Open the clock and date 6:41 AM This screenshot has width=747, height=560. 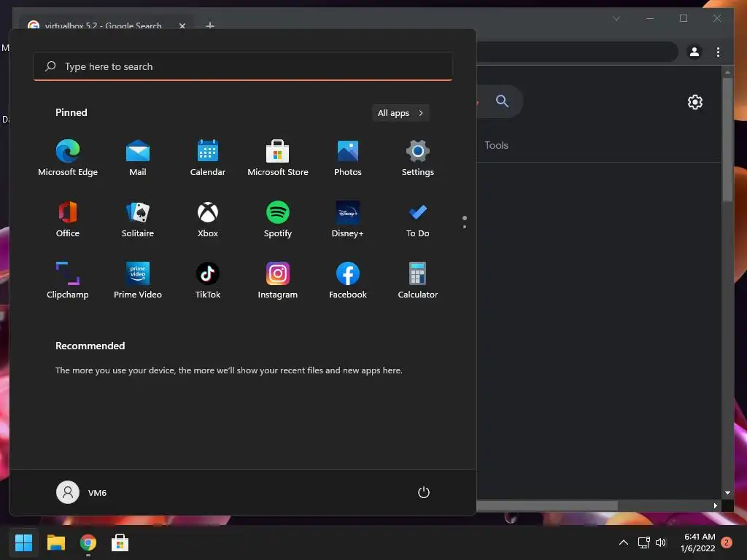point(698,542)
